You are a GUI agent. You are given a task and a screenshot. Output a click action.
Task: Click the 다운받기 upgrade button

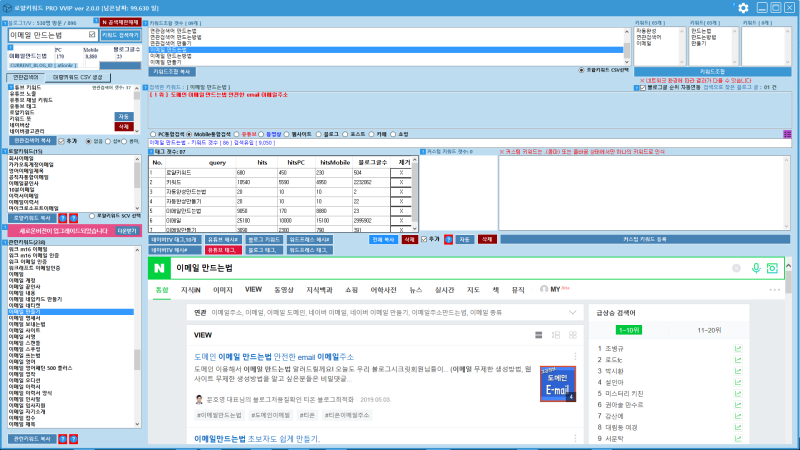pos(127,231)
